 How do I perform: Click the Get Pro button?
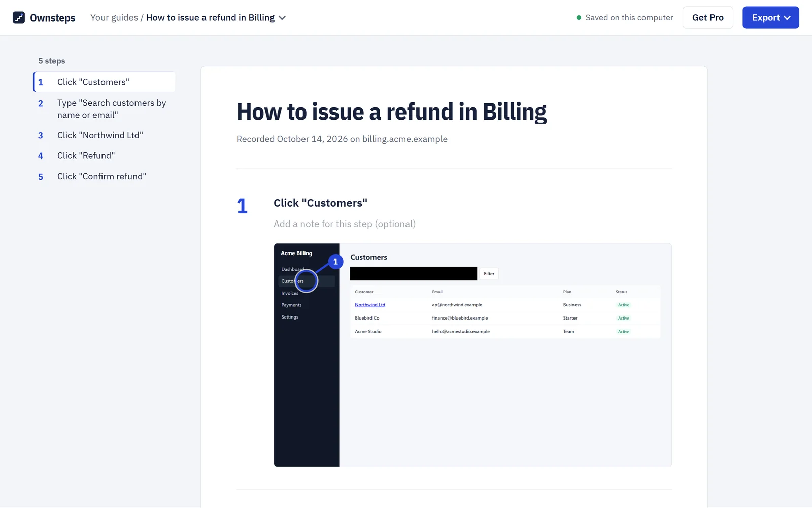pos(707,18)
